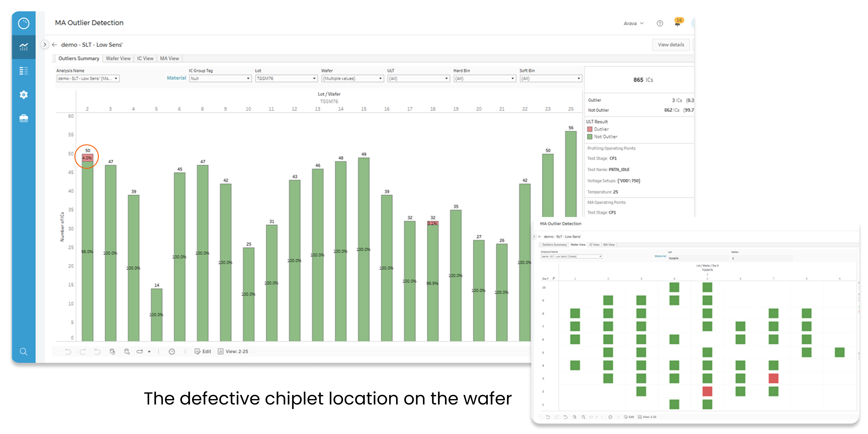This screenshot has width=868, height=434.
Task: Click the View details button
Action: pos(671,45)
